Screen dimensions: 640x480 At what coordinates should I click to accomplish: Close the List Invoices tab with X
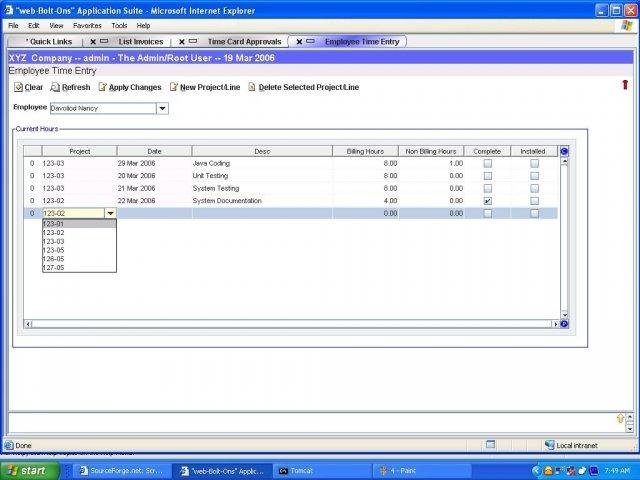pos(93,42)
